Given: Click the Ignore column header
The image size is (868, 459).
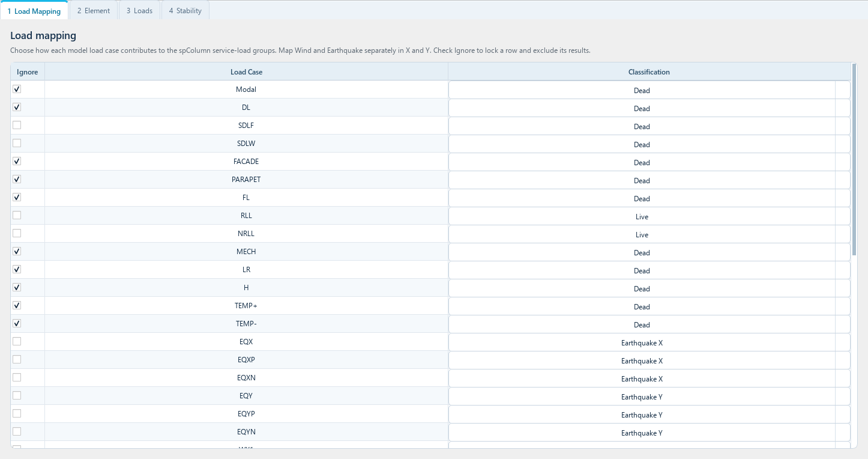Looking at the screenshot, I should tap(28, 71).
